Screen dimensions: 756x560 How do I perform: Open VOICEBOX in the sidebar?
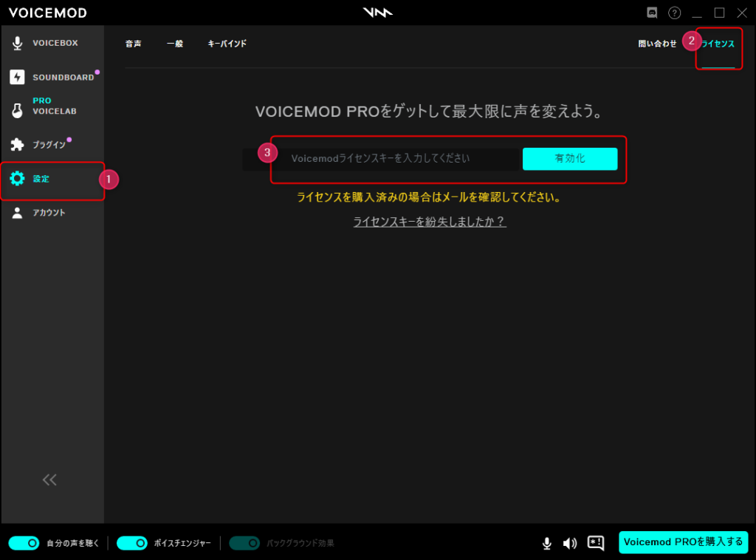click(x=55, y=43)
